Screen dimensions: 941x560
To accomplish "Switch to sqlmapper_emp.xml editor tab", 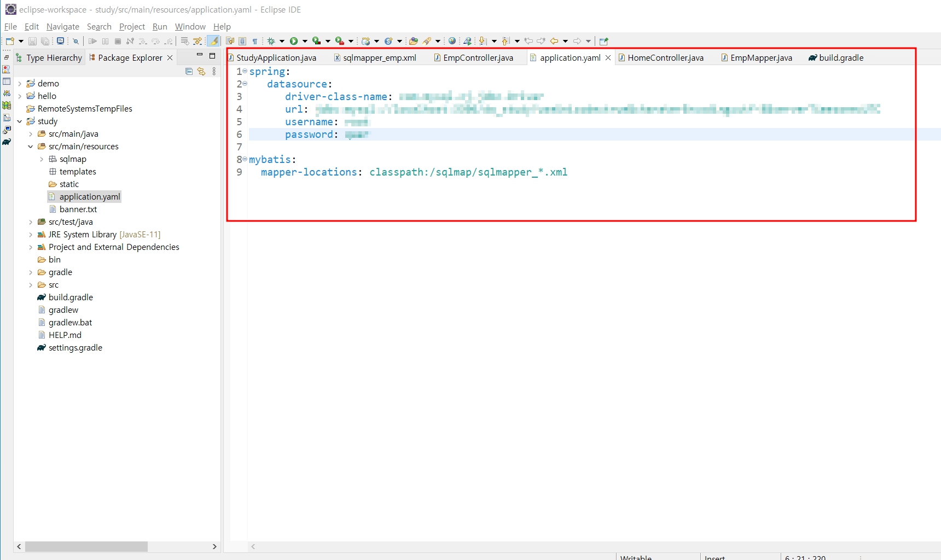I will click(x=375, y=57).
